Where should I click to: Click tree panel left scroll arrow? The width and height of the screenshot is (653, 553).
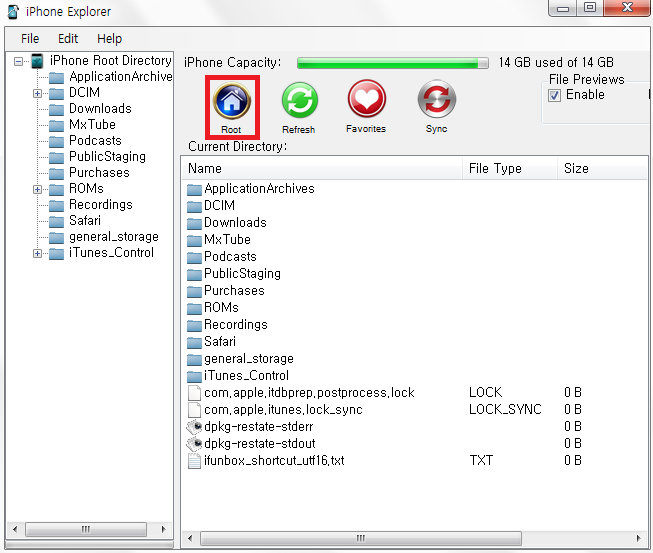point(15,529)
